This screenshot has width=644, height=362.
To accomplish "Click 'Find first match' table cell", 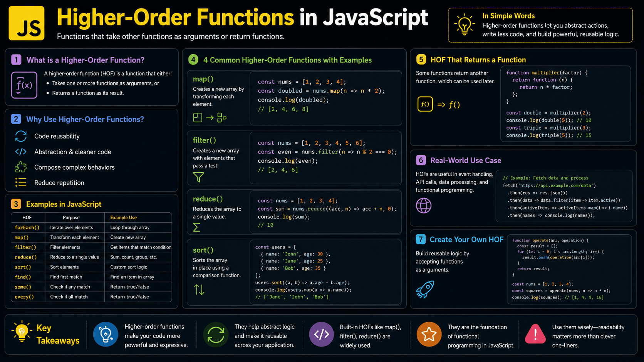I will [x=66, y=277].
